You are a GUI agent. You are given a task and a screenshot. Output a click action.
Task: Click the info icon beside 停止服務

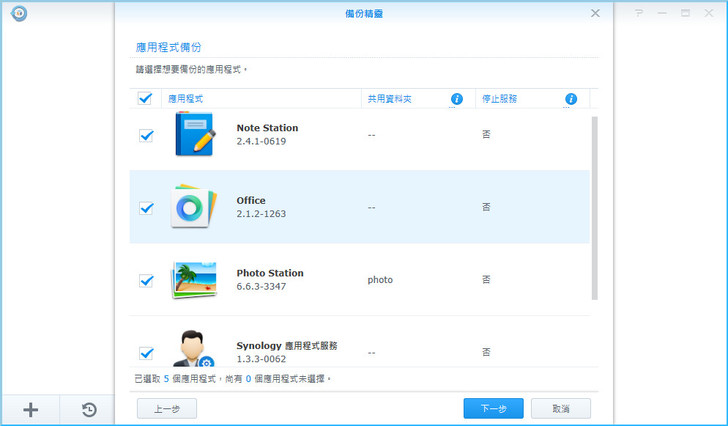coord(571,99)
